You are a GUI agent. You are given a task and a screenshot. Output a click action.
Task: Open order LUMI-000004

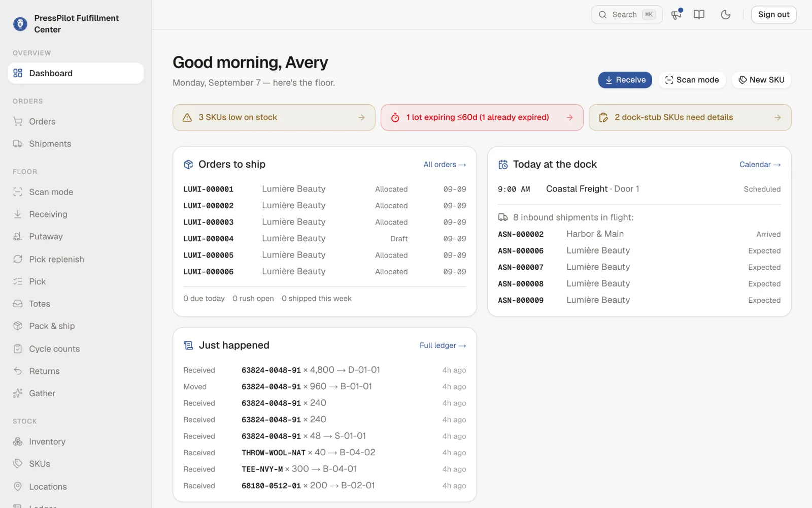[325, 239]
